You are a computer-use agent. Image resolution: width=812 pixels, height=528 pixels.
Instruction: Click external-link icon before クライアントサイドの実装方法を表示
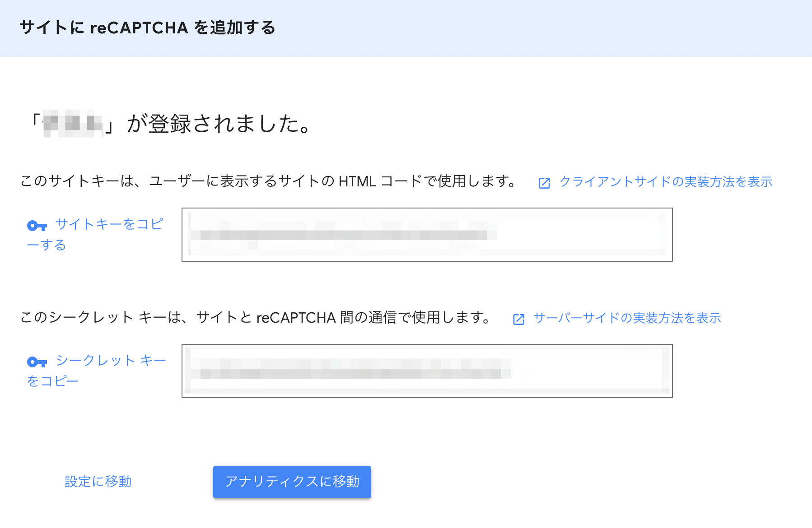coord(544,183)
